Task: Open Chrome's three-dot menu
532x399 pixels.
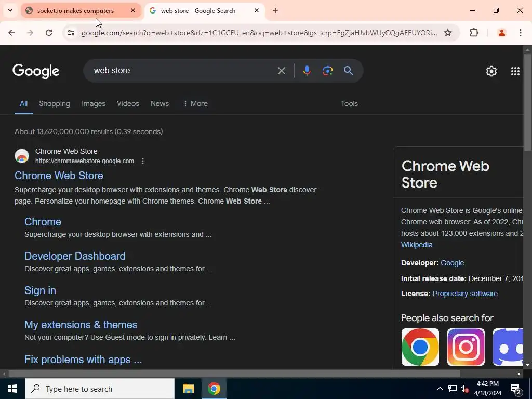Action: (x=521, y=33)
